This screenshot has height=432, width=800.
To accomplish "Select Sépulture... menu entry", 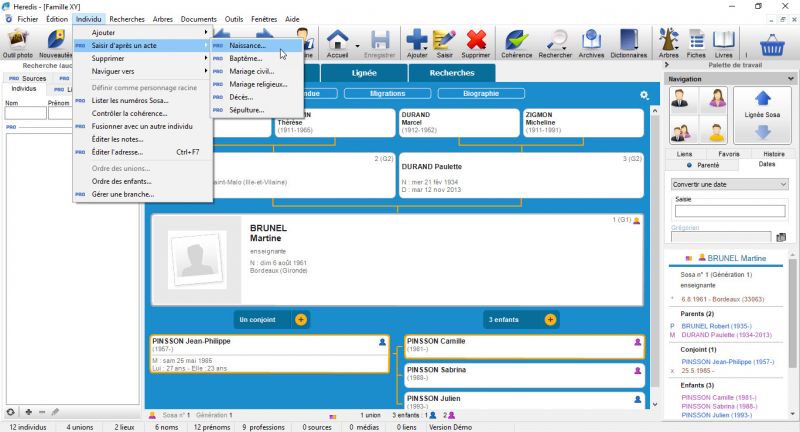I will pyautogui.click(x=257, y=110).
